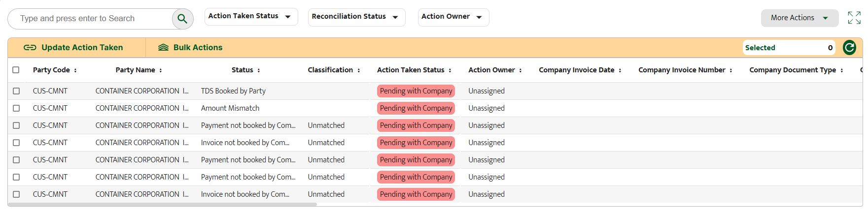Click the Update Action Taken button

73,48
